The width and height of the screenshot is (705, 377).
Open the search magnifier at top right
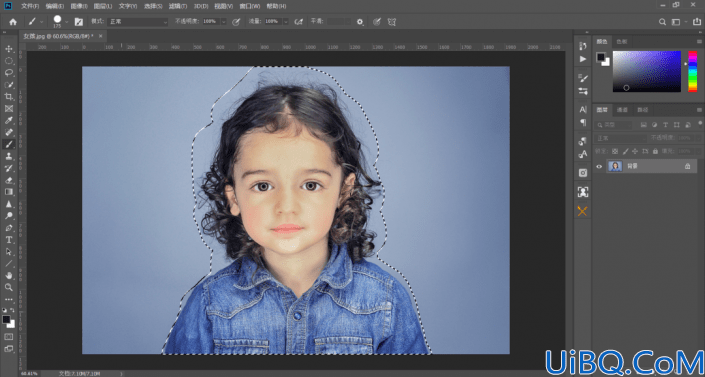662,22
